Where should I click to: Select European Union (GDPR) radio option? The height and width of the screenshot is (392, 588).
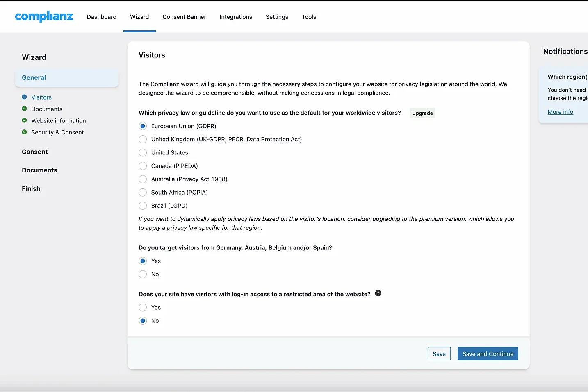(x=143, y=126)
